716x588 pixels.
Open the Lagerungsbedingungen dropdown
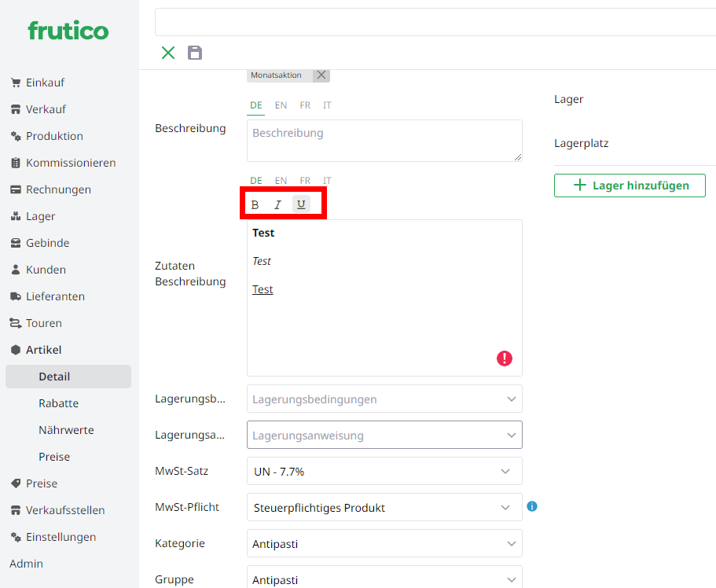click(x=384, y=399)
